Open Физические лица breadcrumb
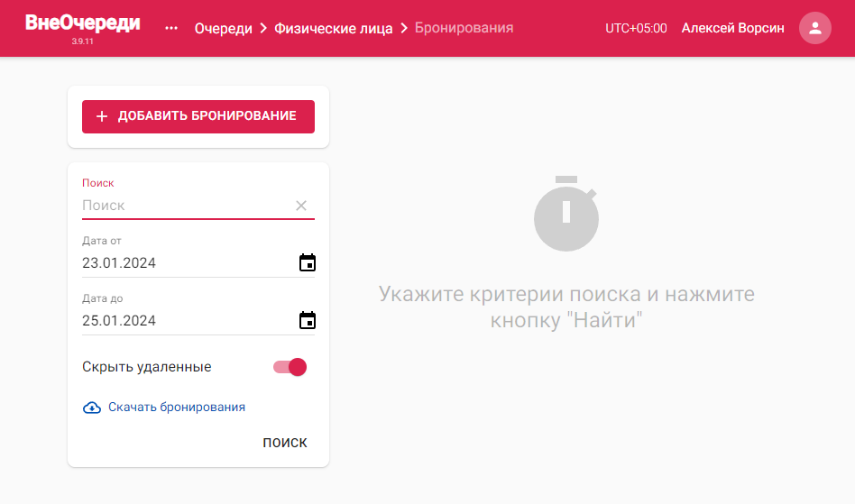855x504 pixels. pyautogui.click(x=333, y=28)
